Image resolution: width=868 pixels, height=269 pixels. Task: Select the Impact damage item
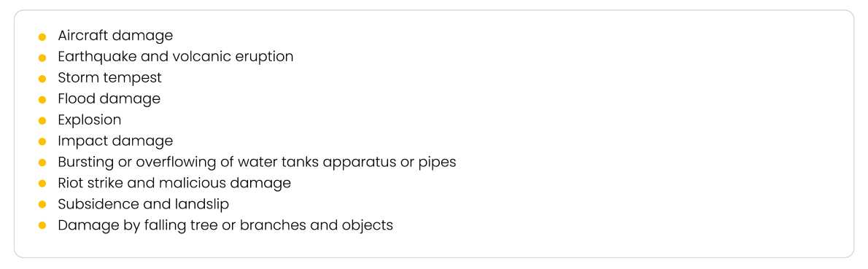coord(115,141)
